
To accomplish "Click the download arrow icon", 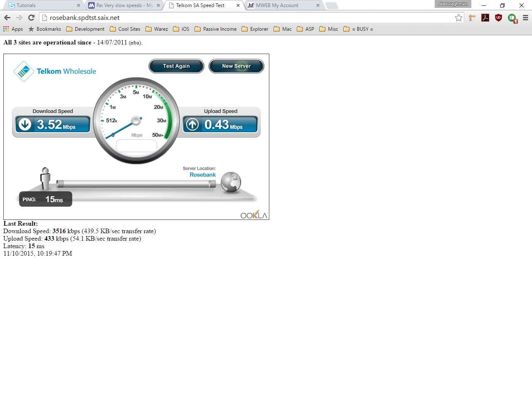I will [25, 124].
